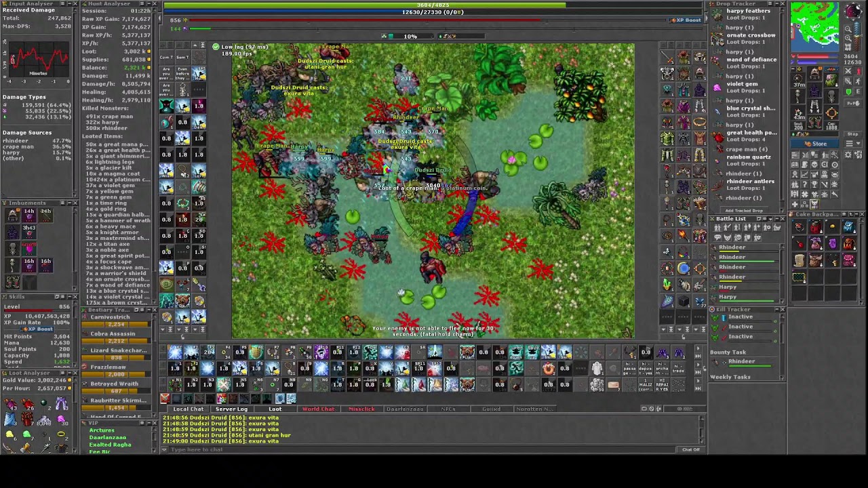Collapse the equipment panel with minus button
This screenshot has height=488, width=868.
[x=793, y=69]
